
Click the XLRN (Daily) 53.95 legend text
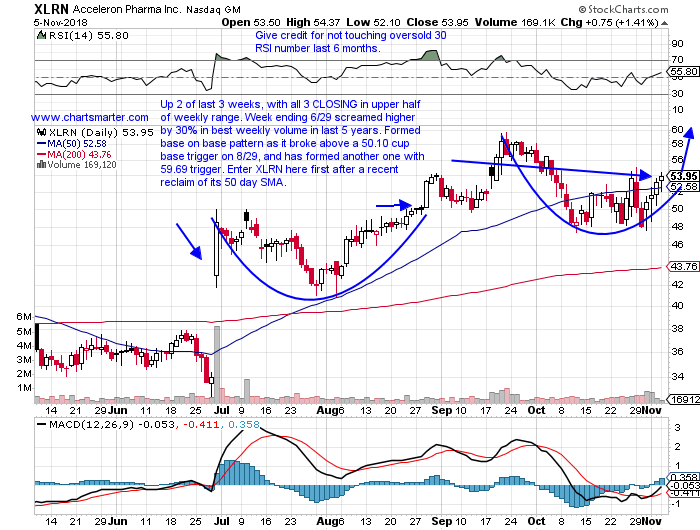pos(101,133)
